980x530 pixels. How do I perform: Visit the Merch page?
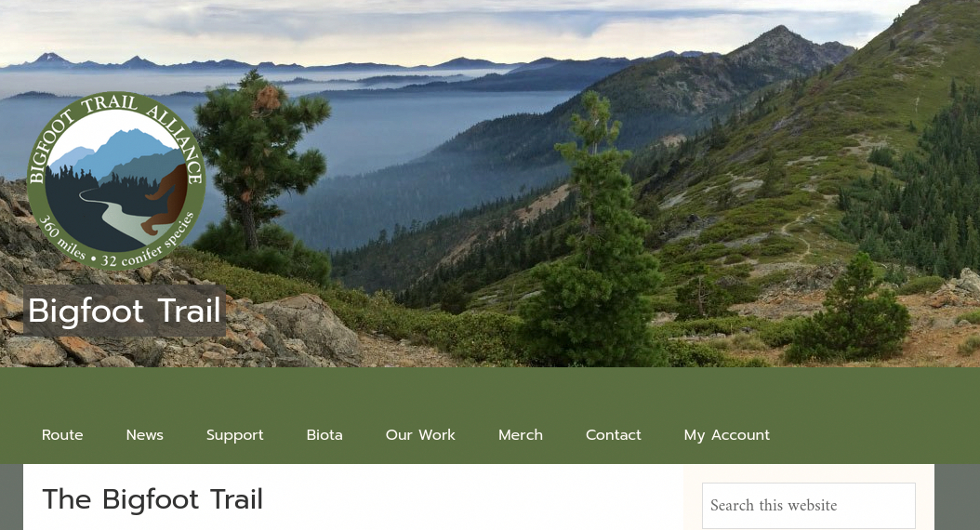521,435
